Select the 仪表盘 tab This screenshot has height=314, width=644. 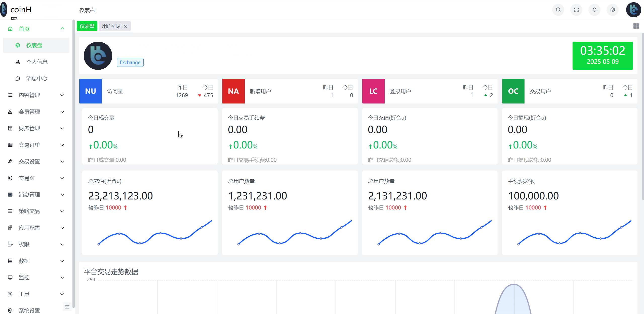(x=87, y=26)
